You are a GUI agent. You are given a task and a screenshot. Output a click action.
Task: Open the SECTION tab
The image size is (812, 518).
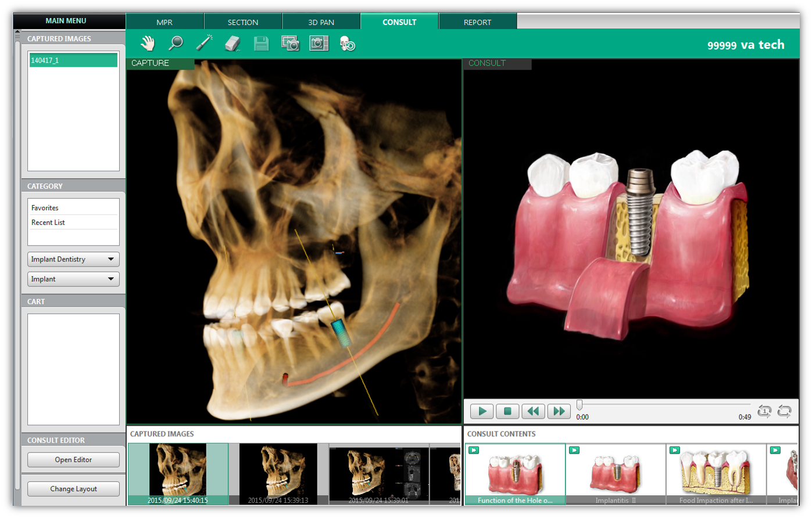point(243,22)
